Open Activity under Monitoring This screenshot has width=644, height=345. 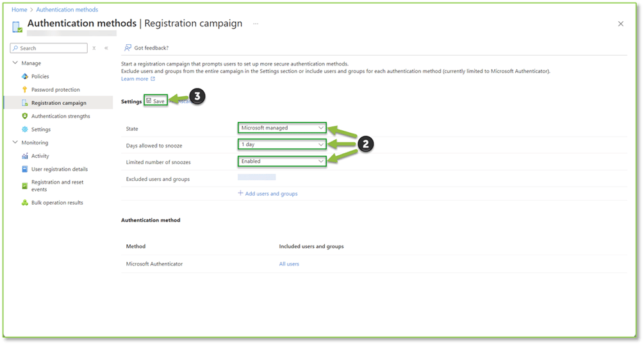pyautogui.click(x=40, y=156)
